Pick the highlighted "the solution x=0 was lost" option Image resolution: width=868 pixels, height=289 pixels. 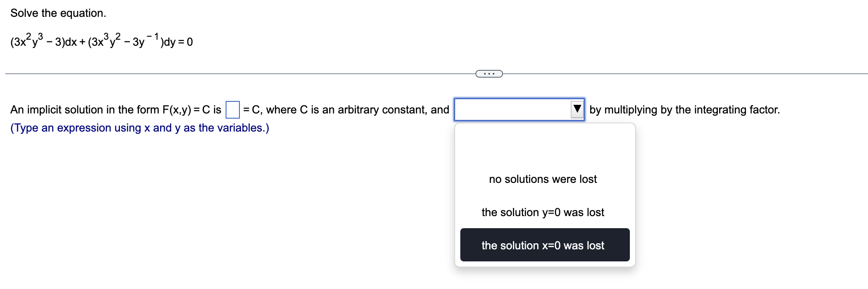click(x=543, y=245)
